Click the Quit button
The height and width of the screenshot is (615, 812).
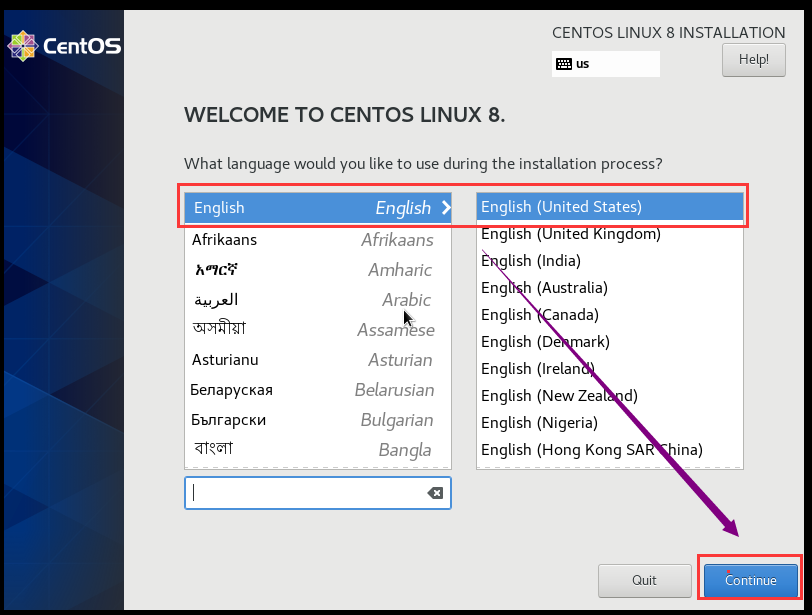tap(644, 580)
